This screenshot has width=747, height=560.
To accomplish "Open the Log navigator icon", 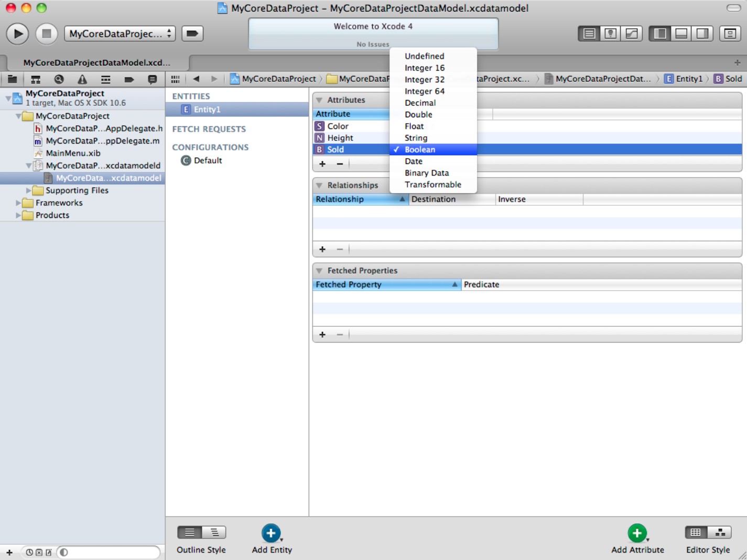I will (152, 79).
